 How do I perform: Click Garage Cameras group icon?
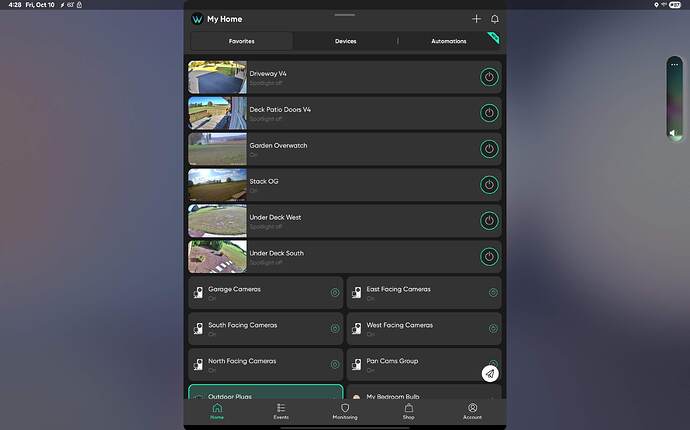pos(198,293)
